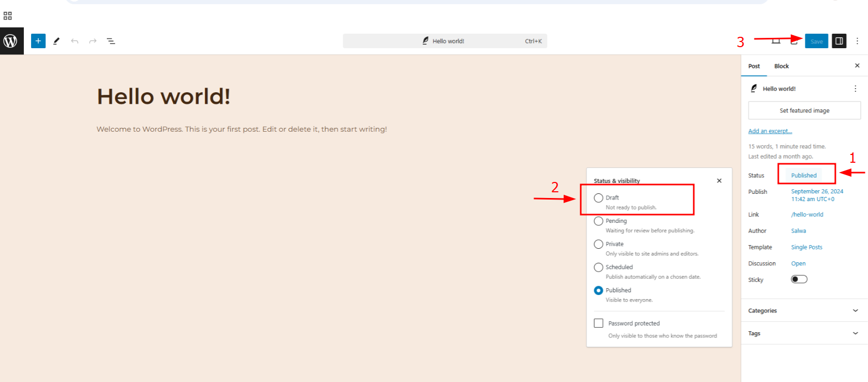Screen dimensions: 868x382
Task: Open the top-right Options three-dot menu
Action: click(x=857, y=41)
